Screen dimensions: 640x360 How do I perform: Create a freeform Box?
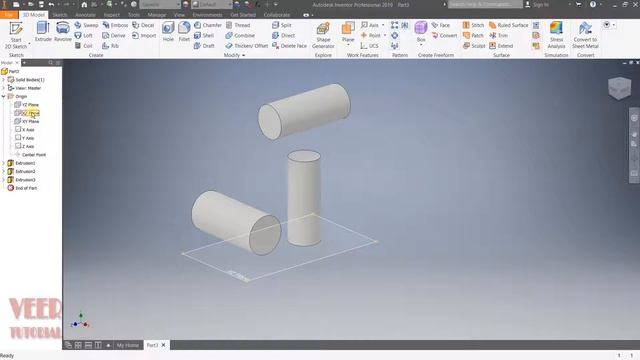click(x=421, y=32)
